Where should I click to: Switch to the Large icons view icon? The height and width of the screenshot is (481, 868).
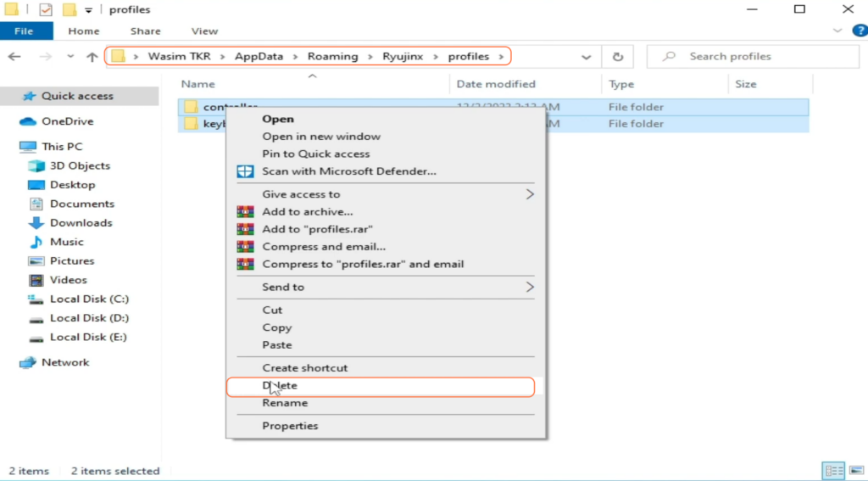856,471
